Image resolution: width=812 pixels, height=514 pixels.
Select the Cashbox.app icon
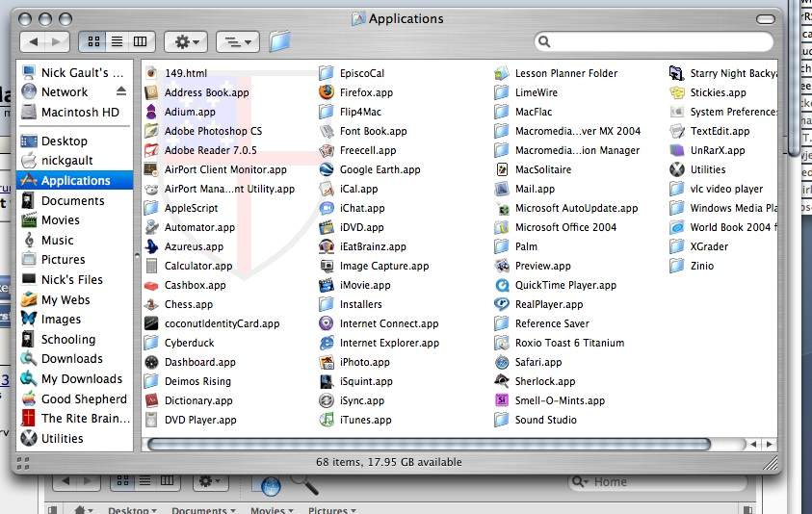point(151,285)
